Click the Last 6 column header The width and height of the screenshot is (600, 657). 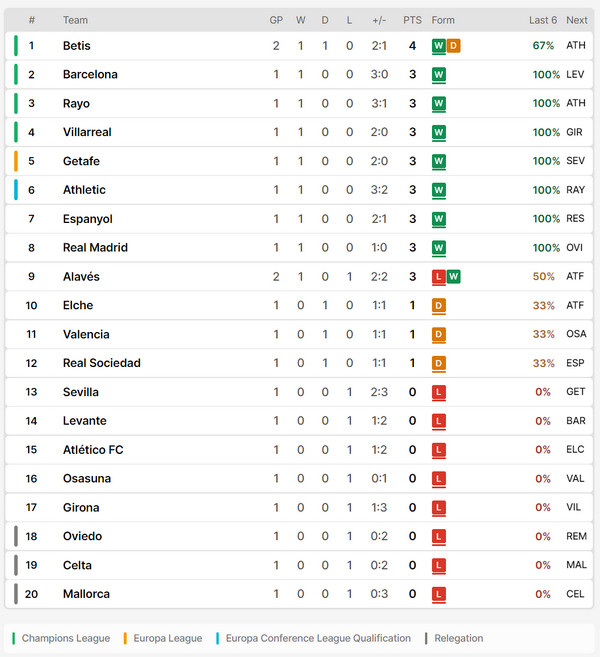[x=543, y=20]
